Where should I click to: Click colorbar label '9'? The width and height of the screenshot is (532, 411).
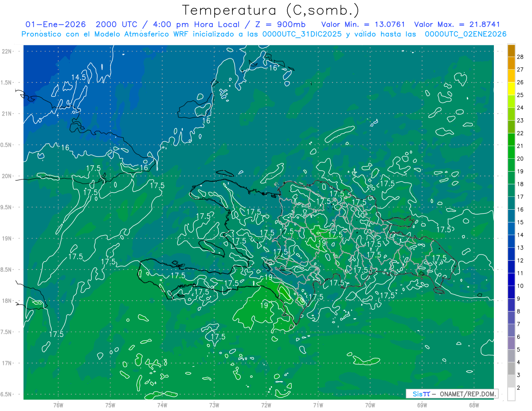pyautogui.click(x=519, y=299)
